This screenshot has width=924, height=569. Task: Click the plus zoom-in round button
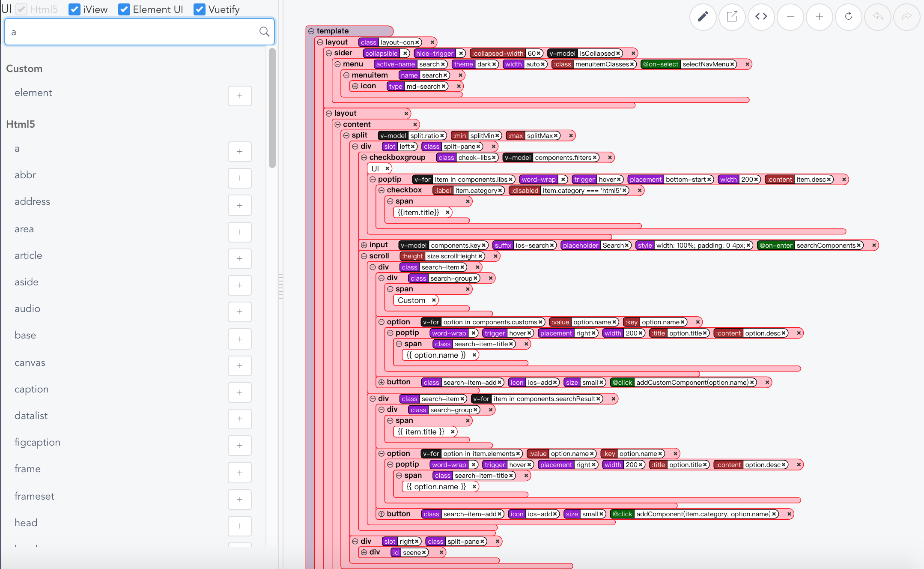tap(819, 17)
